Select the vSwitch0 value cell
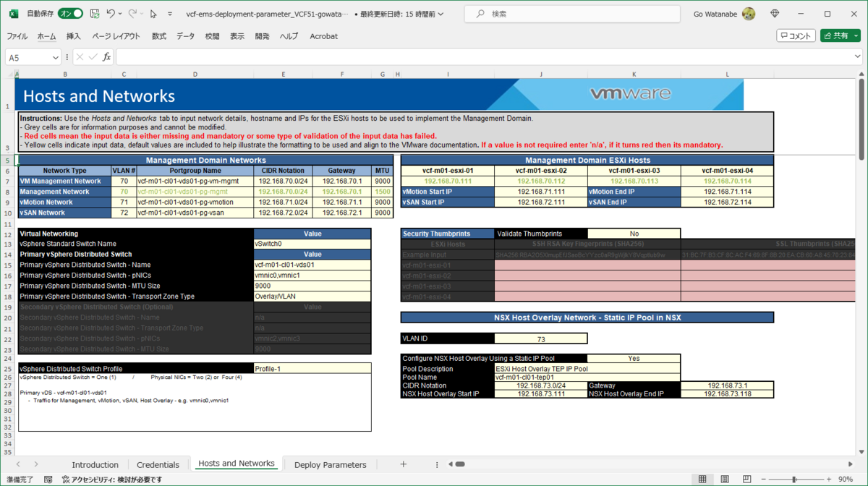Viewport: 868px width, 486px height. pos(312,244)
